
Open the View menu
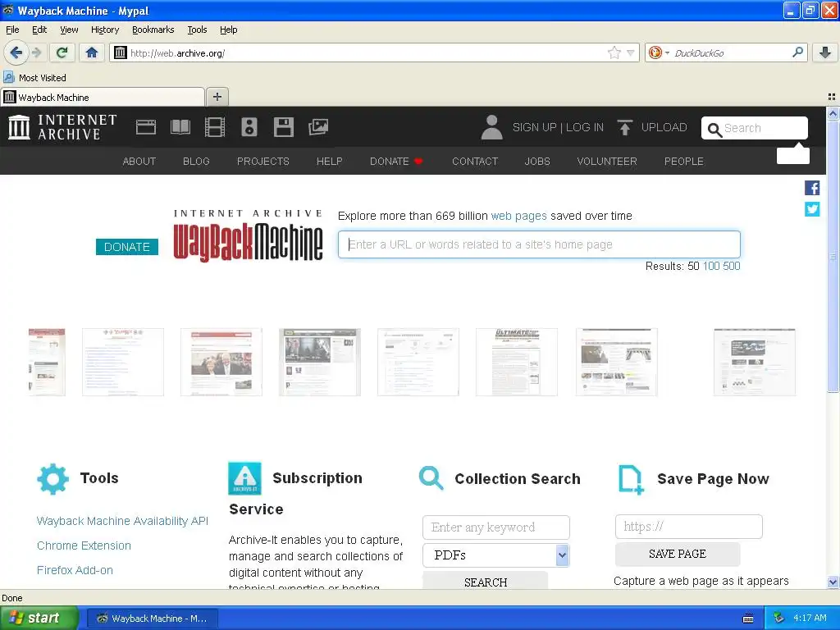[69, 30]
